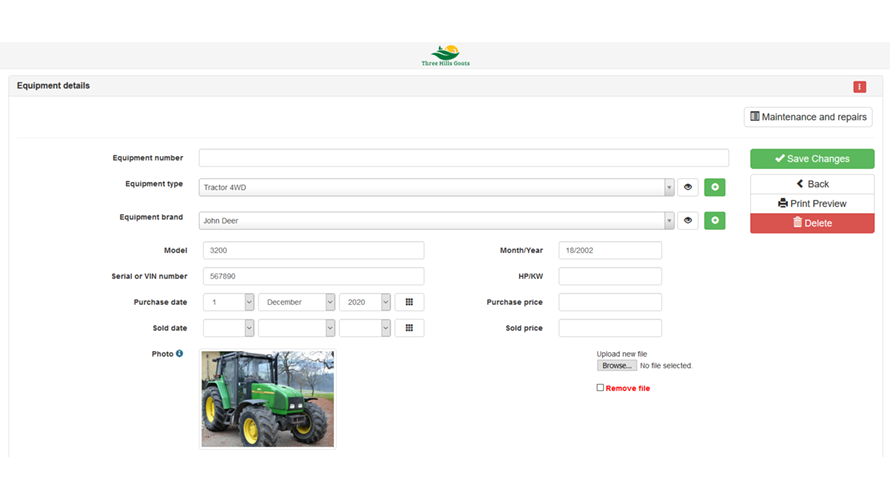Viewport: 890px width, 500px height.
Task: Go Back to previous page
Action: coord(812,184)
